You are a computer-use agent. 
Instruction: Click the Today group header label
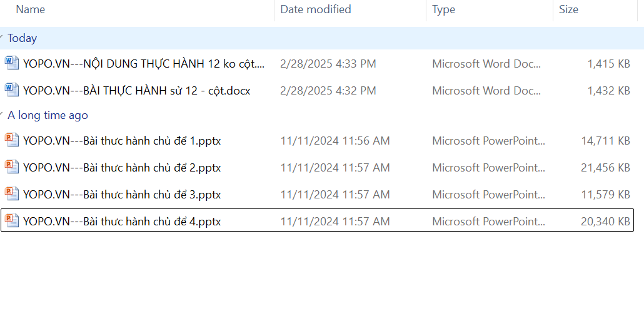(x=23, y=38)
